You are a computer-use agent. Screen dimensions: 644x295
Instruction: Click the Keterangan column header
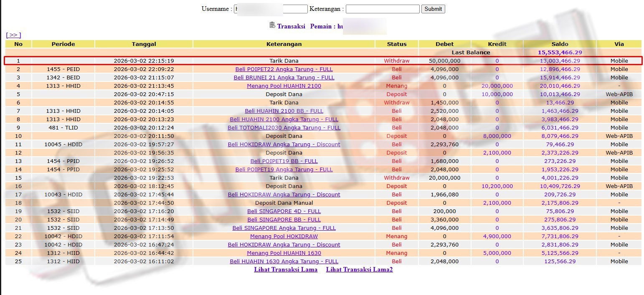pyautogui.click(x=284, y=44)
